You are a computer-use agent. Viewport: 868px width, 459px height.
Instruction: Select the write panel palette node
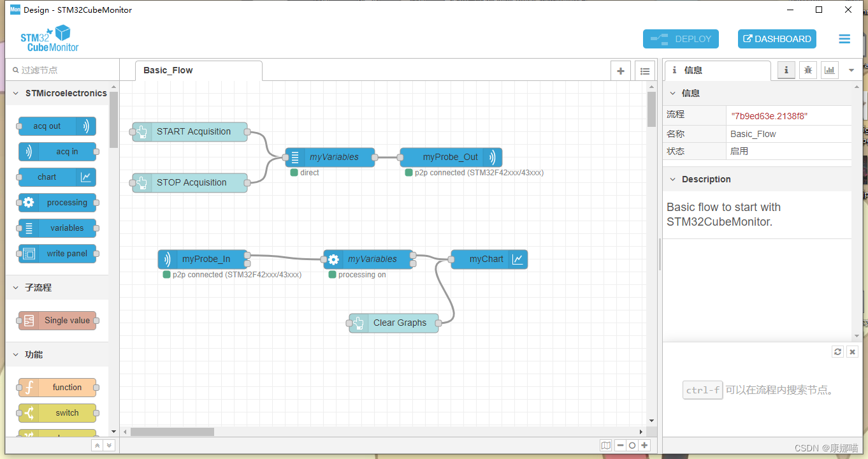click(57, 254)
